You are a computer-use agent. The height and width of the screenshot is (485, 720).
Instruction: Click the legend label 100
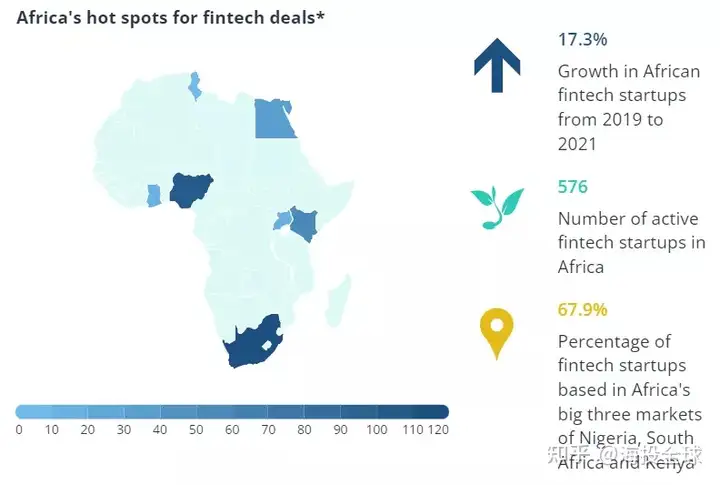point(377,430)
